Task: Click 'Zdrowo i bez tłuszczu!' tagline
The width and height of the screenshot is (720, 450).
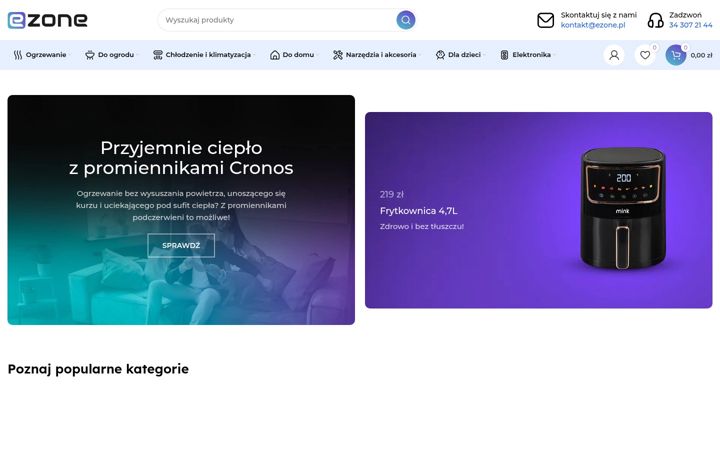Action: tap(422, 227)
